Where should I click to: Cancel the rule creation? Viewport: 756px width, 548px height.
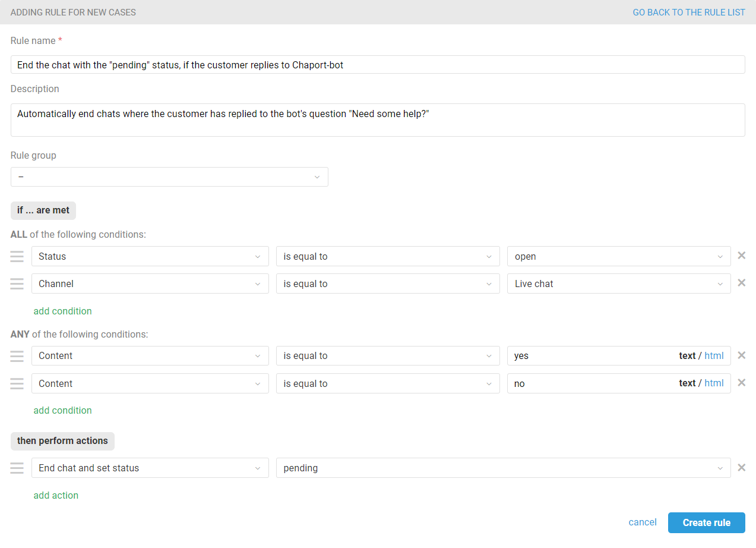point(643,522)
